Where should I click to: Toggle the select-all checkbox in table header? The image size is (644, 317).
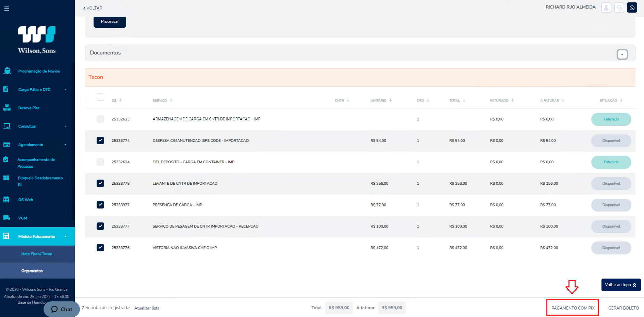click(x=100, y=97)
